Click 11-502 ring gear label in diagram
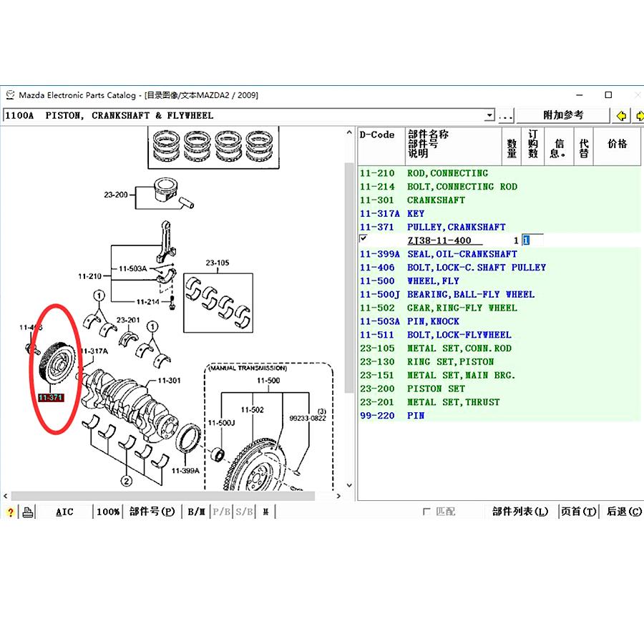Image resolution: width=644 pixels, height=644 pixels. click(x=252, y=410)
